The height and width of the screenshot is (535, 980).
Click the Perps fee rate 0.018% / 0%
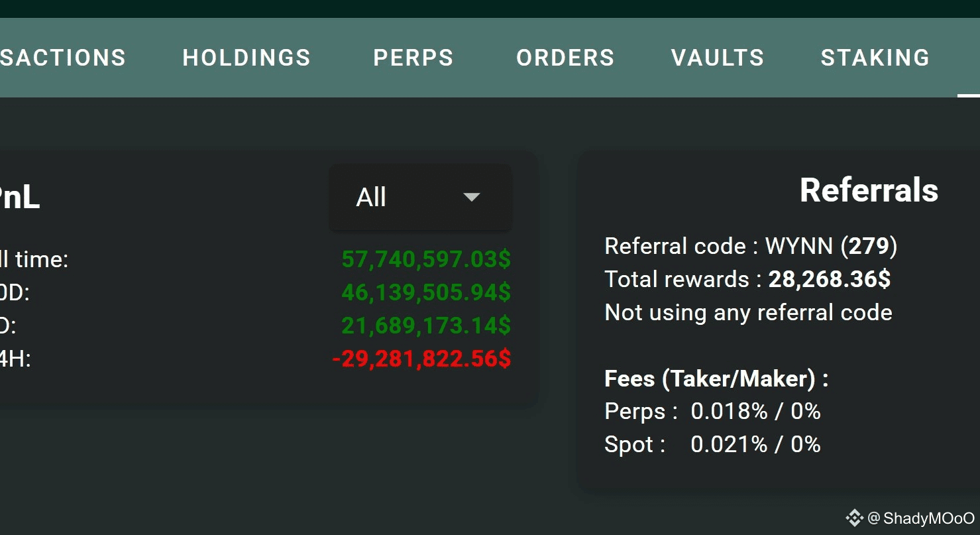[x=755, y=412]
